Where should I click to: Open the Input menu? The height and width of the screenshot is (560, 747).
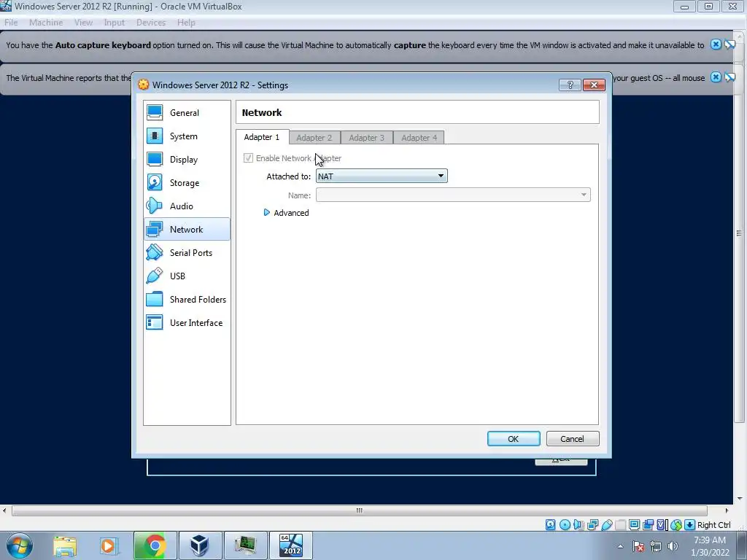(x=115, y=23)
